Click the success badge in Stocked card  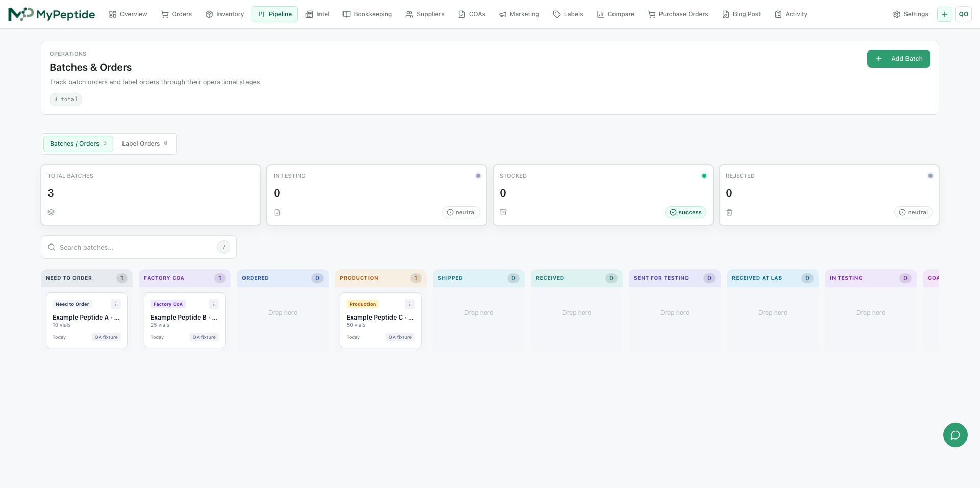(x=685, y=212)
